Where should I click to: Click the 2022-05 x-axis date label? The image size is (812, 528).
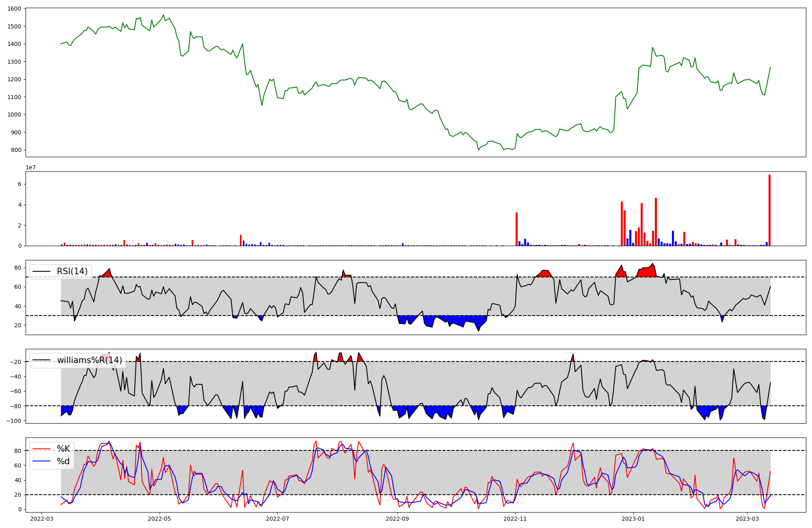point(159,519)
